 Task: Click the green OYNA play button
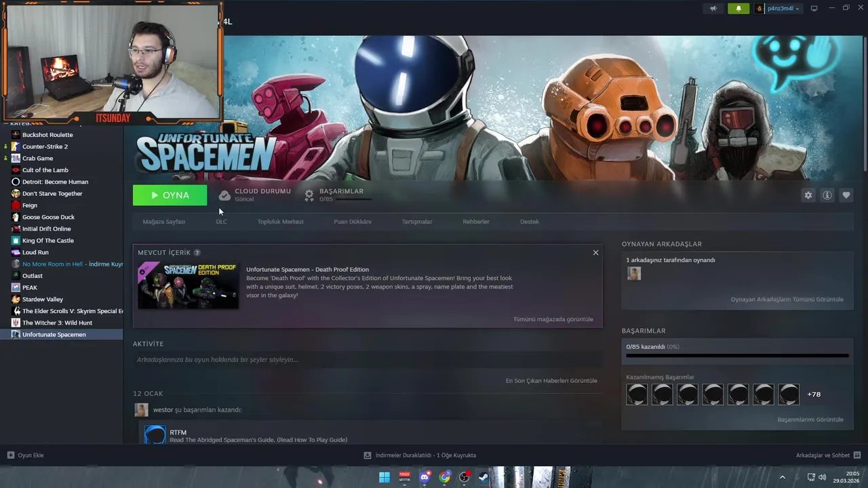[170, 195]
